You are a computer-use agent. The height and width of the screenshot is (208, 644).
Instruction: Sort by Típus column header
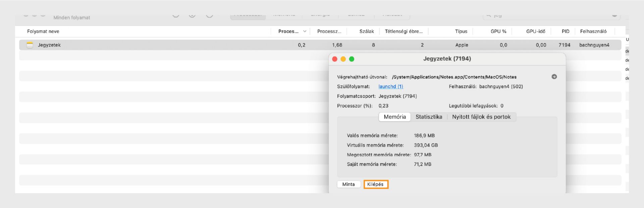[461, 31]
